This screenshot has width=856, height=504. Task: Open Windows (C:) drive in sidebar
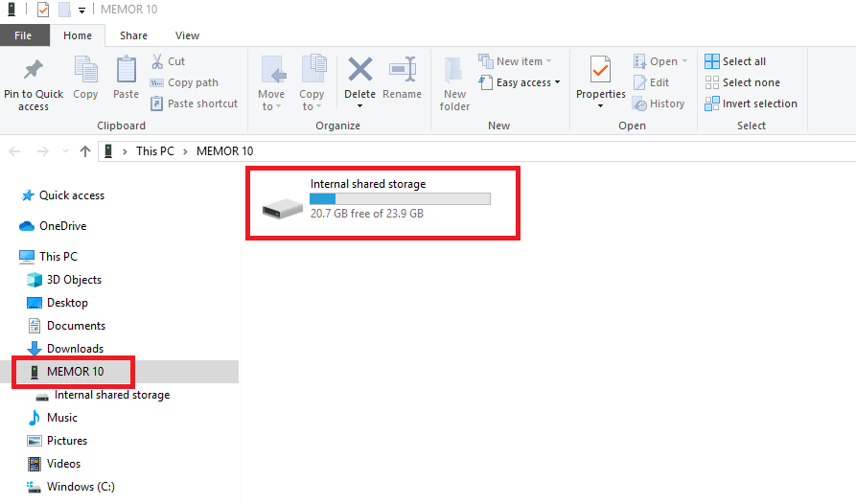(71, 487)
